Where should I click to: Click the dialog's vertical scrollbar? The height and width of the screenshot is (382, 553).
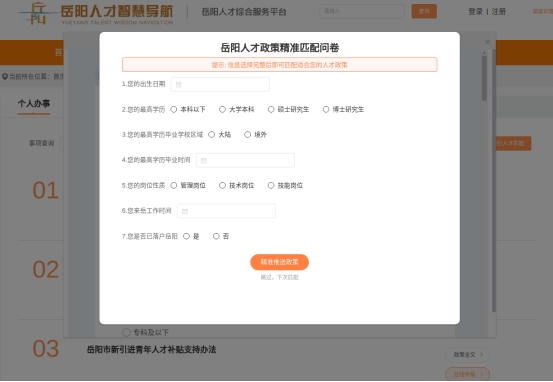click(485, 78)
